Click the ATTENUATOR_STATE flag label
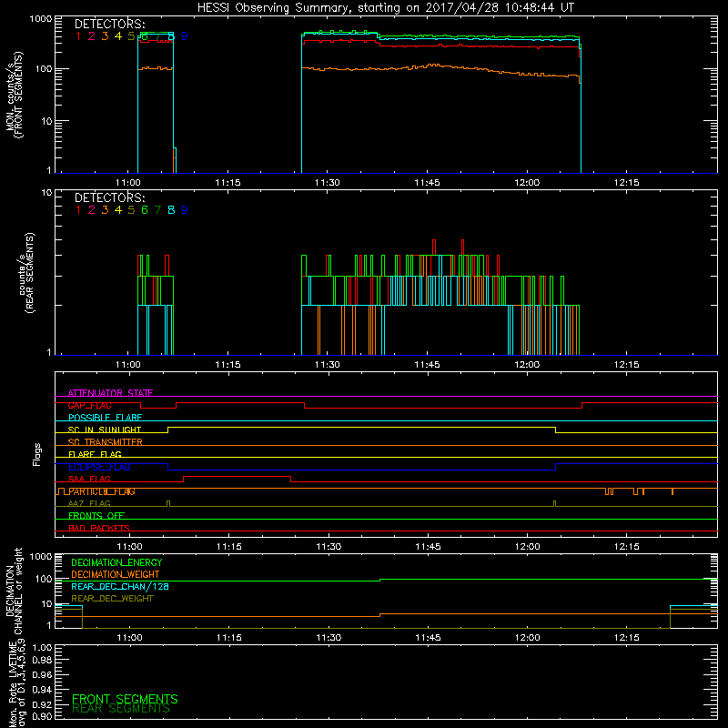Viewport: 728px width, 728px height. pyautogui.click(x=110, y=393)
